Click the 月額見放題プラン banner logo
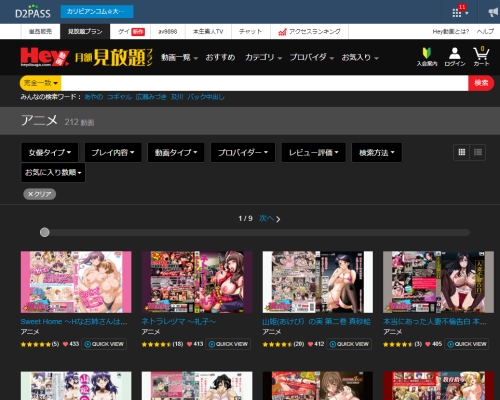Image resolution: width=500 pixels, height=400 pixels. [113, 57]
